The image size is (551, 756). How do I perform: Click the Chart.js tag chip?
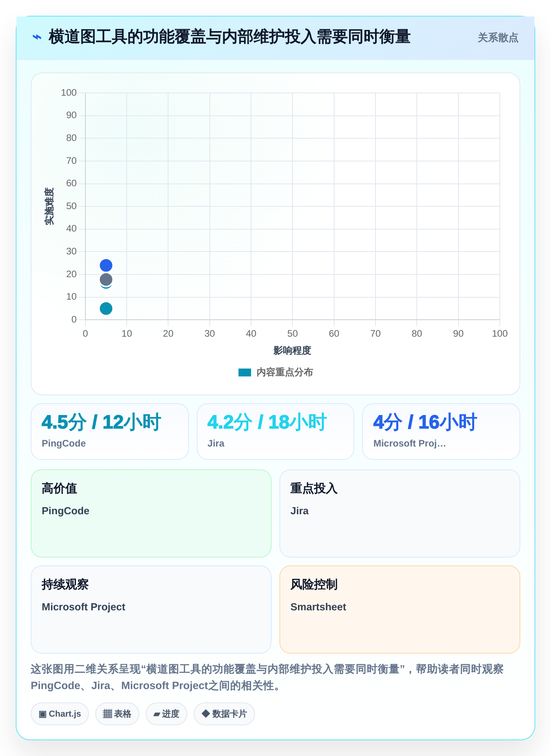[x=60, y=714]
